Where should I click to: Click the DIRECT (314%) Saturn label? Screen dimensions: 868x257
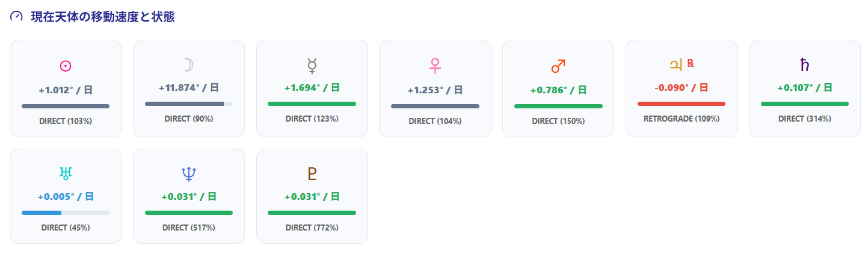(804, 119)
